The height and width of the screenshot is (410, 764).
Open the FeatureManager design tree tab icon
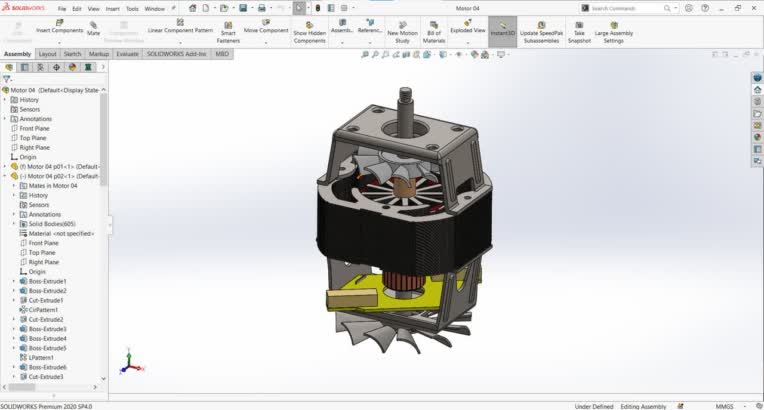pyautogui.click(x=9, y=67)
